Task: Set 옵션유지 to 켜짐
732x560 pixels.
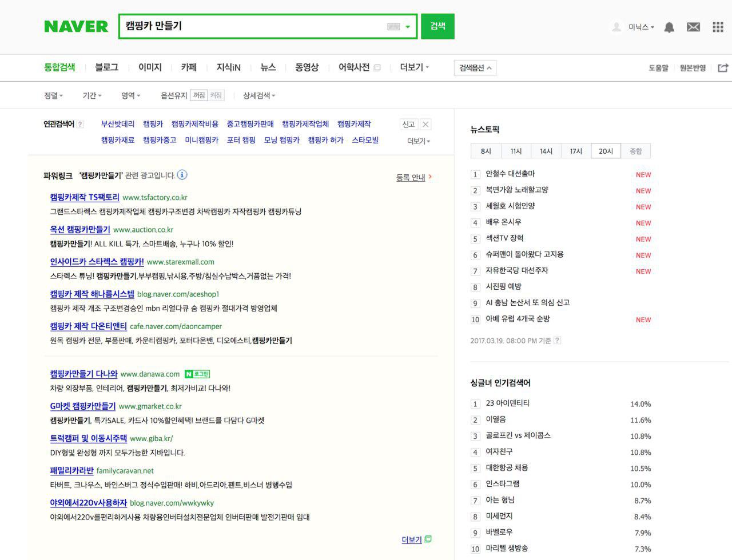Action: 216,95
